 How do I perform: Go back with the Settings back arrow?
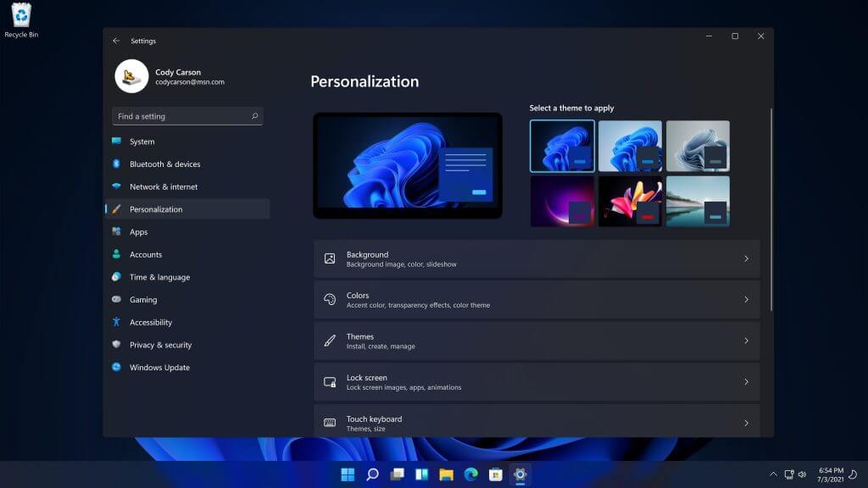point(116,41)
